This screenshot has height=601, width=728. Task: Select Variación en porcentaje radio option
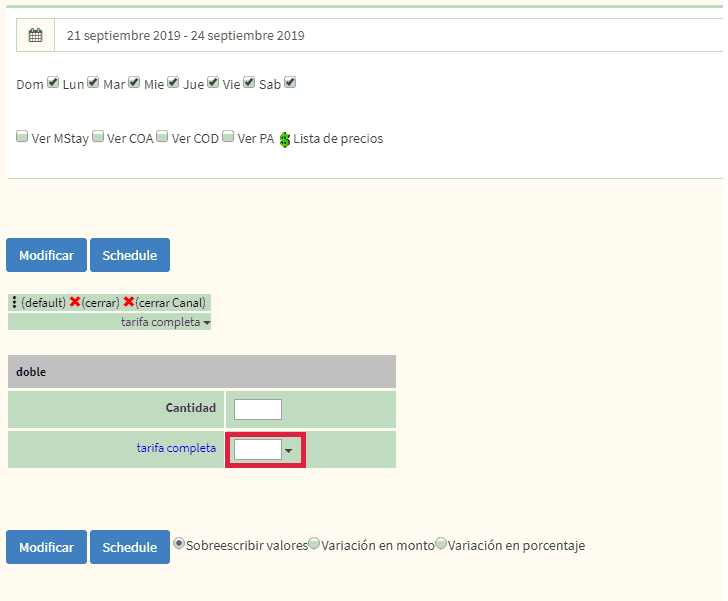point(441,544)
